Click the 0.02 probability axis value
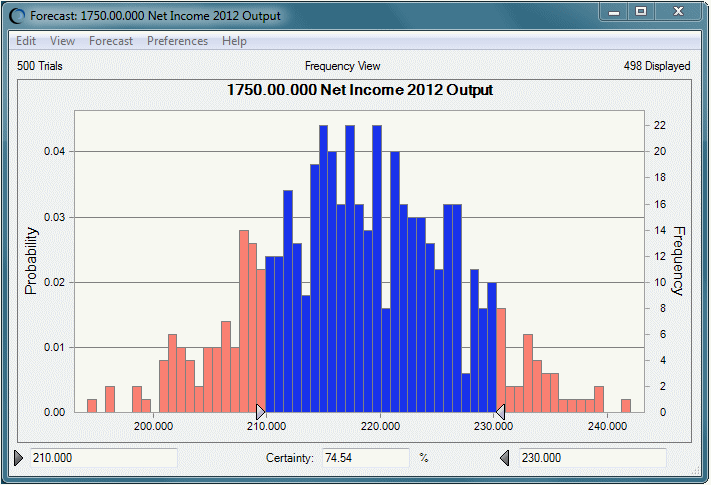Image resolution: width=711 pixels, height=485 pixels. click(54, 282)
